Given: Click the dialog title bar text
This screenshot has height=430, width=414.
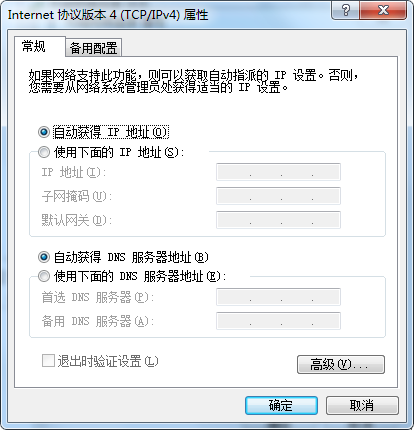Looking at the screenshot, I should coord(108,15).
